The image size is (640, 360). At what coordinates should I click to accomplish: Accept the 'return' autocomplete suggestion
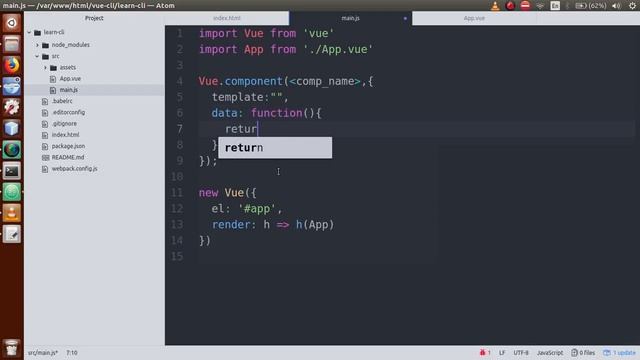[275, 148]
